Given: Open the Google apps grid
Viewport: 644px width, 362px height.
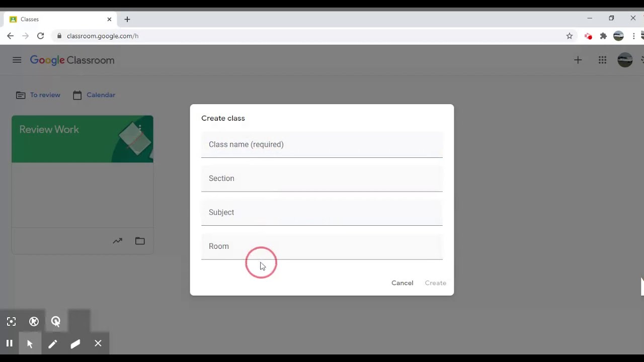Looking at the screenshot, I should click(x=602, y=60).
